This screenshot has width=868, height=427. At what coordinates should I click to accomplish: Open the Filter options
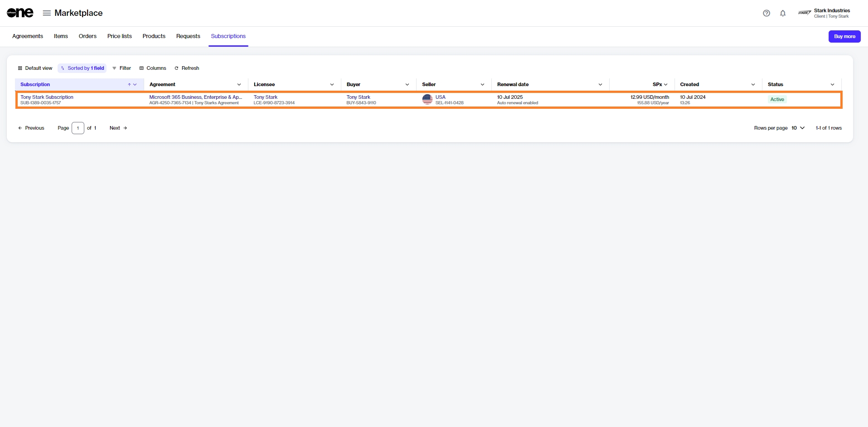coord(121,68)
